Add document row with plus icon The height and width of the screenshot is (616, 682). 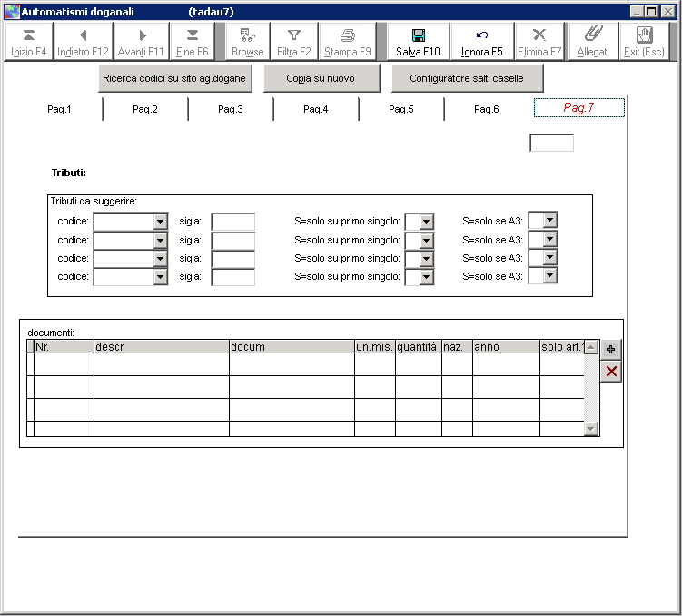coord(610,349)
